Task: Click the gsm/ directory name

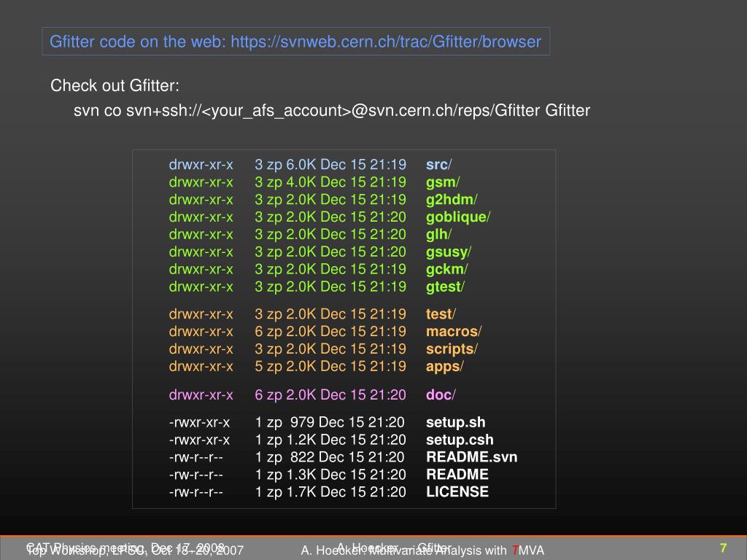Action: click(x=443, y=182)
